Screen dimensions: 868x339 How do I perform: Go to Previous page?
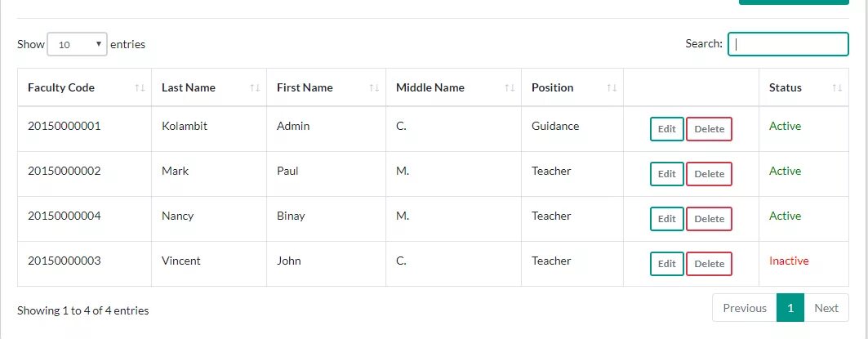pos(744,308)
